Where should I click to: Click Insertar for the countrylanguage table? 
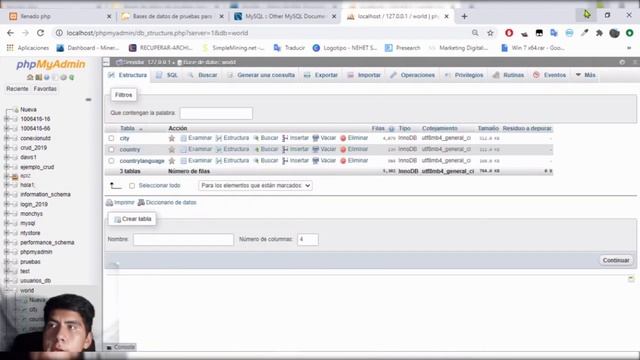point(296,161)
